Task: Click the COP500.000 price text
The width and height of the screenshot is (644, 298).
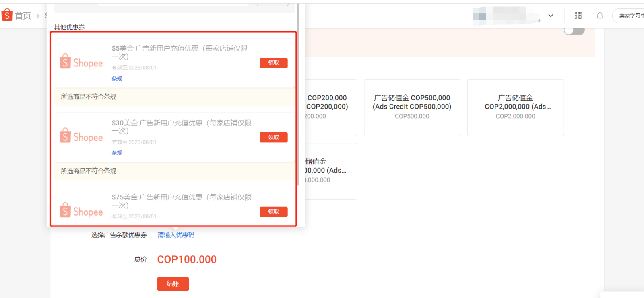Action: point(412,116)
